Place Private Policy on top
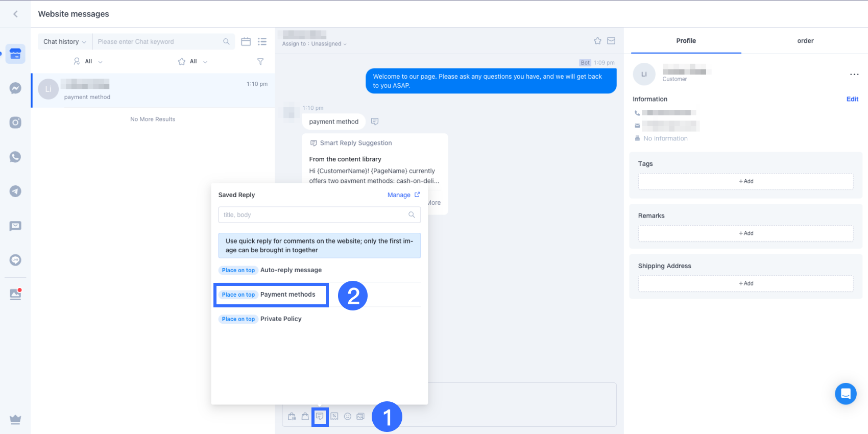 pyautogui.click(x=238, y=319)
